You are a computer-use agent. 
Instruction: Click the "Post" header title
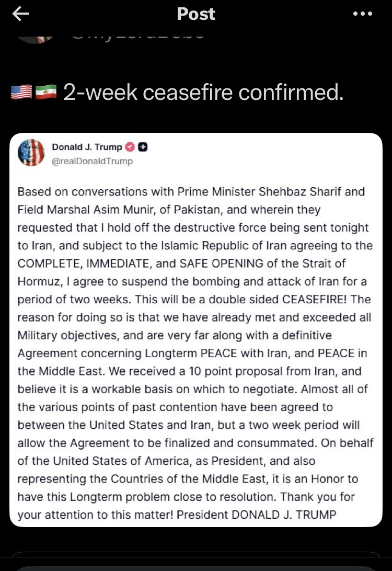[196, 14]
